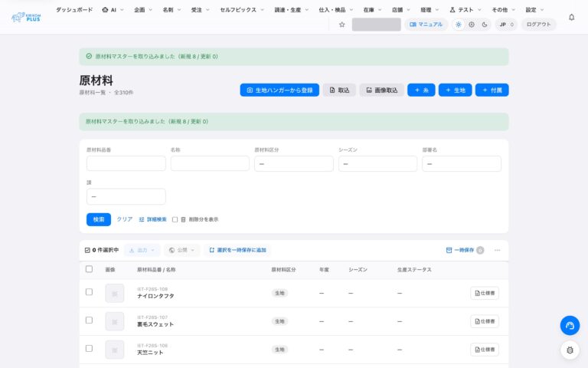Open the シーズン filter dropdown
This screenshot has width=588, height=368.
tap(377, 164)
